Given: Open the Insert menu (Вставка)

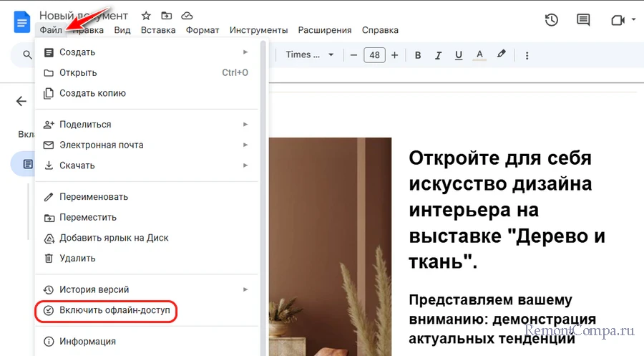Looking at the screenshot, I should pyautogui.click(x=158, y=30).
